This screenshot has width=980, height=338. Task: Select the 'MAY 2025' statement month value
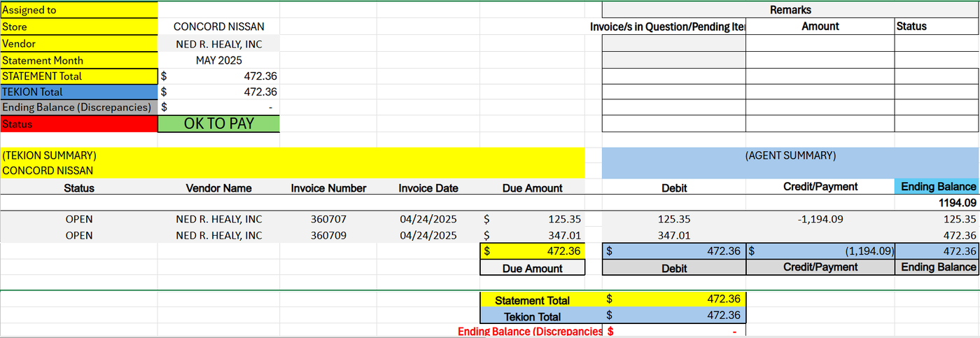tap(219, 60)
